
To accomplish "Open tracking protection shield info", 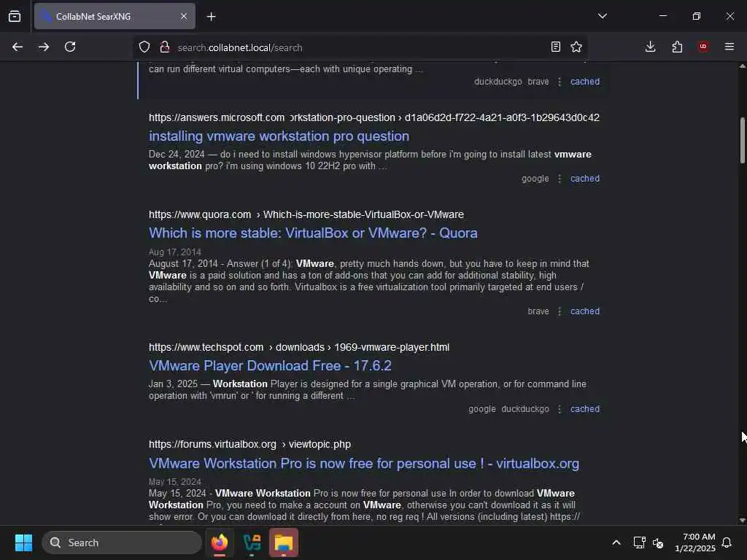I will coord(144,47).
